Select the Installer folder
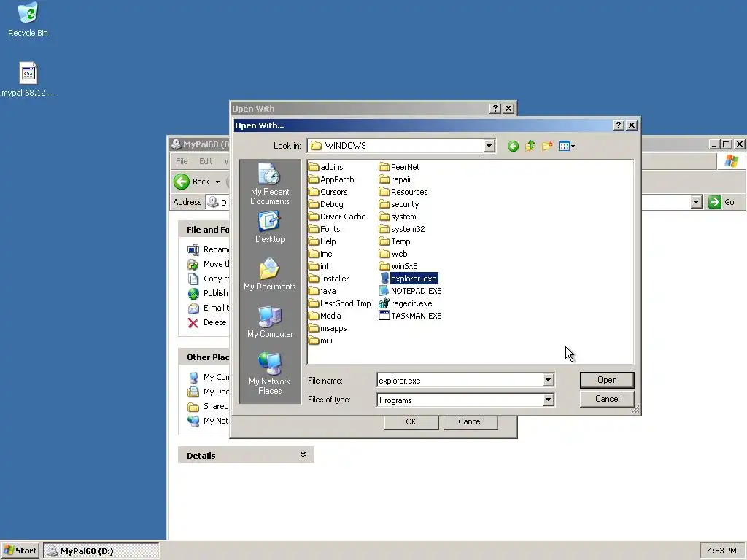 click(x=329, y=279)
